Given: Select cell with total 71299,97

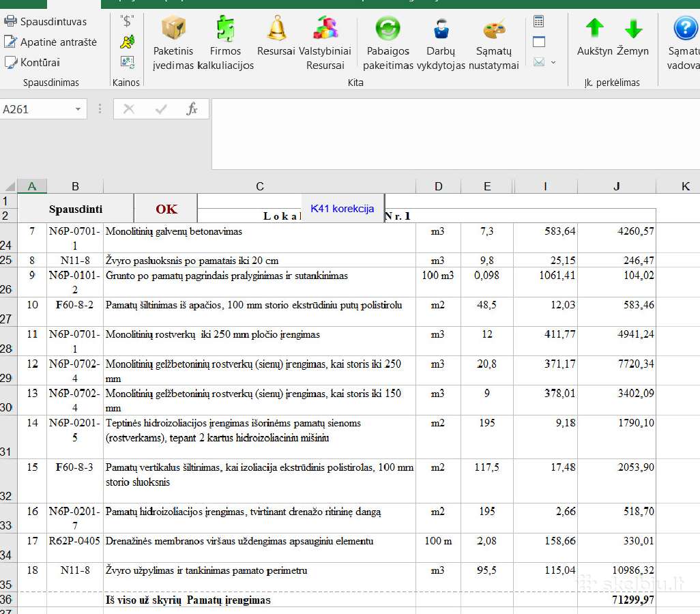Looking at the screenshot, I should (617, 600).
